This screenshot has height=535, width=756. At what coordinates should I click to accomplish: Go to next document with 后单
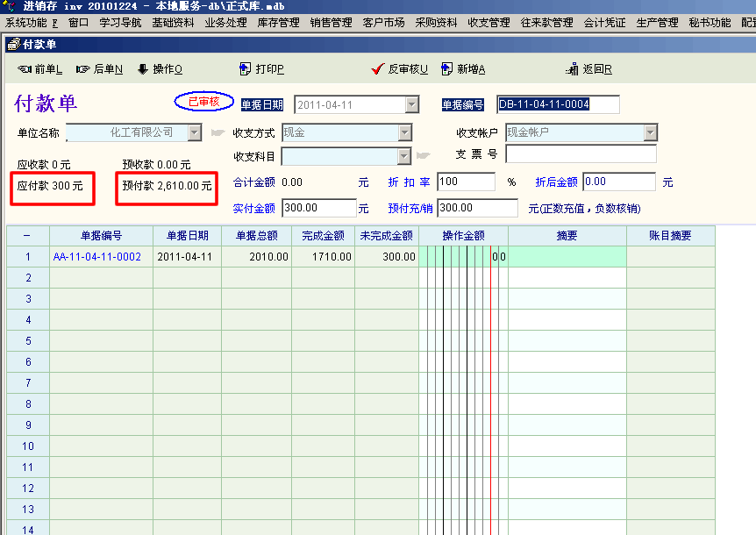[83, 69]
